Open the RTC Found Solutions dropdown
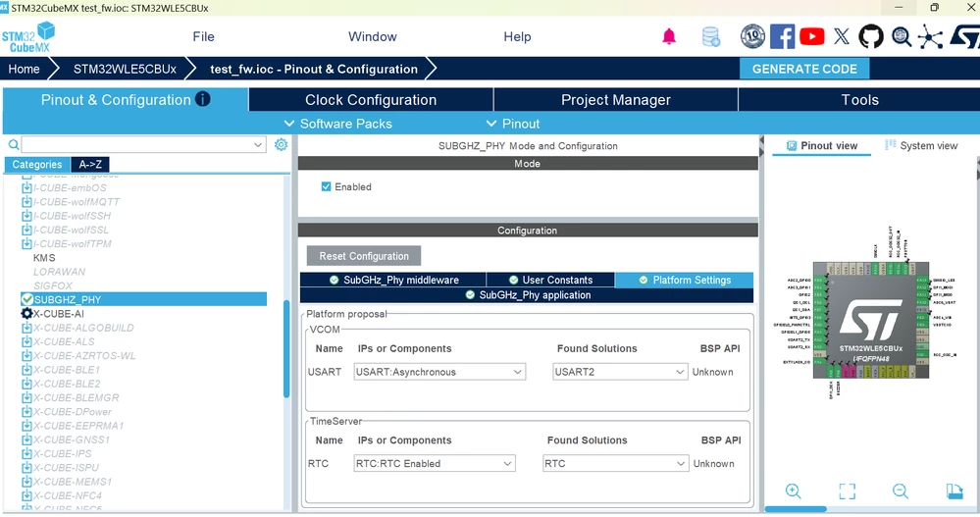 click(x=615, y=464)
